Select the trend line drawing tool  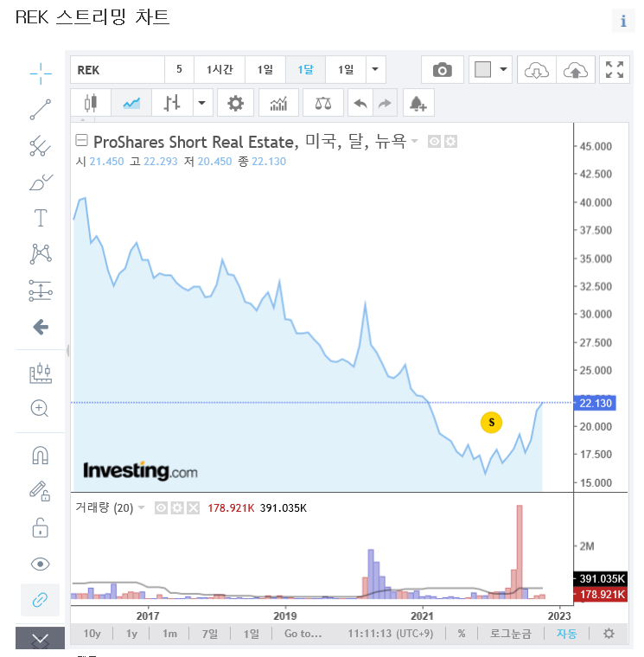pos(41,110)
